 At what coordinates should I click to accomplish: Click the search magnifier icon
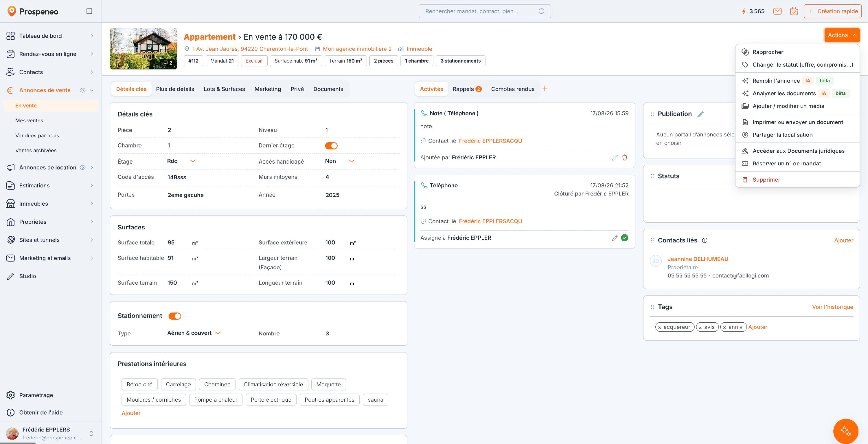pyautogui.click(x=542, y=11)
